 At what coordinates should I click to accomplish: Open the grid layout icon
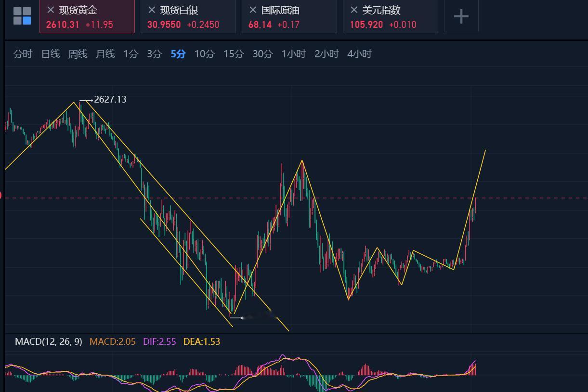(x=22, y=16)
